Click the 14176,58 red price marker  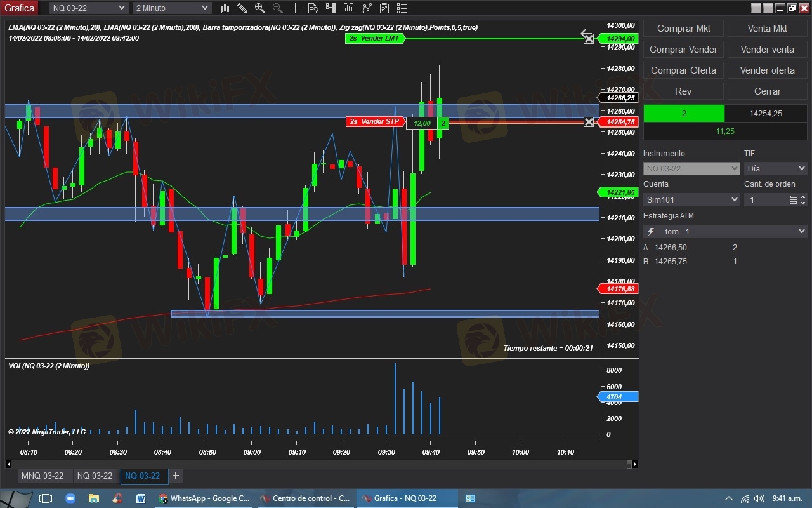click(617, 289)
